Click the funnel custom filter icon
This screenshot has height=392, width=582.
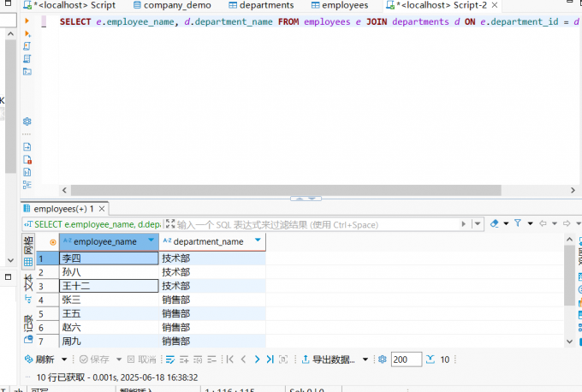click(518, 223)
